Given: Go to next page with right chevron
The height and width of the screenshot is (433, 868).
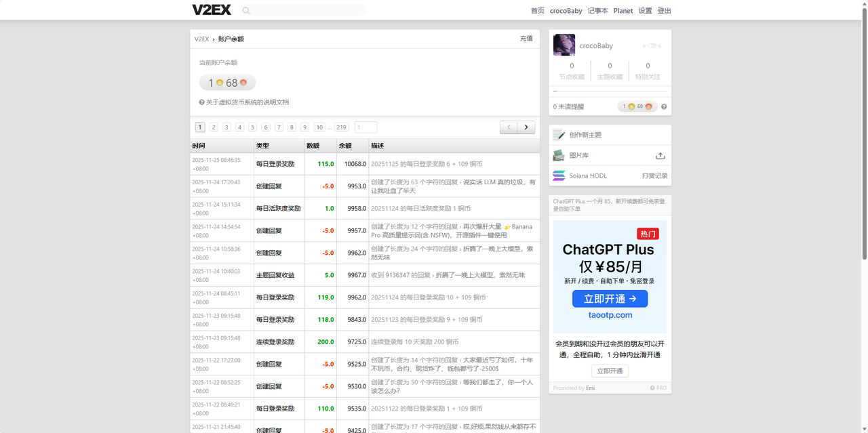Looking at the screenshot, I should pos(526,127).
